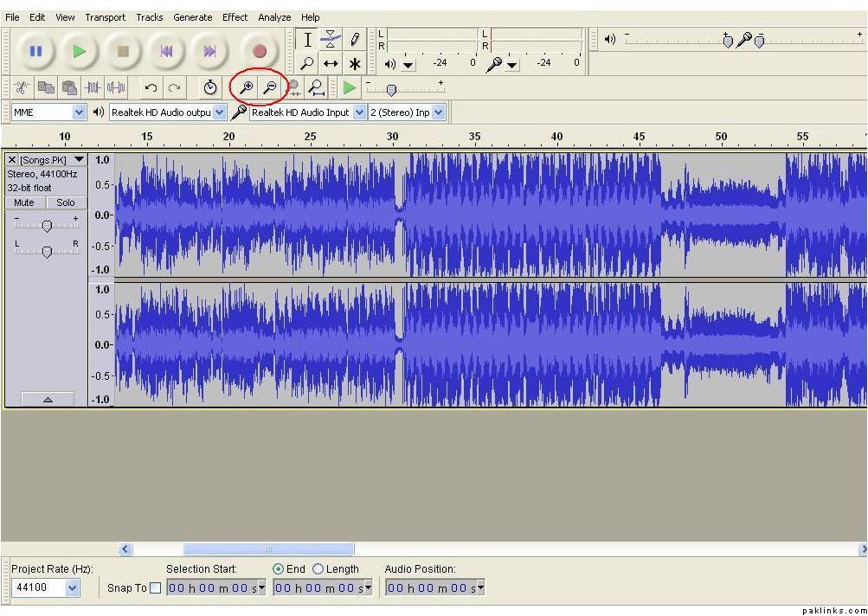Expand the Songs.PK track menu dropdown
This screenshot has width=868, height=616.
[80, 160]
